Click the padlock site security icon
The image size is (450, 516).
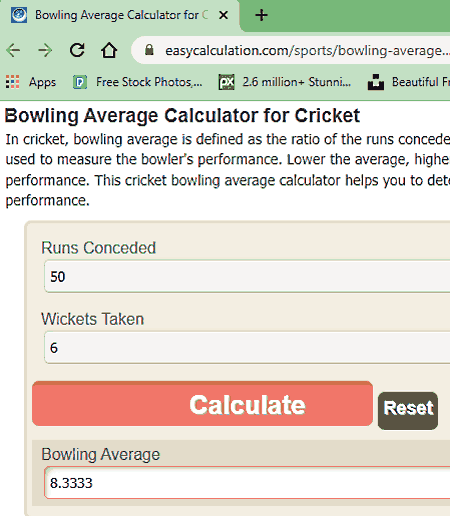coord(149,50)
